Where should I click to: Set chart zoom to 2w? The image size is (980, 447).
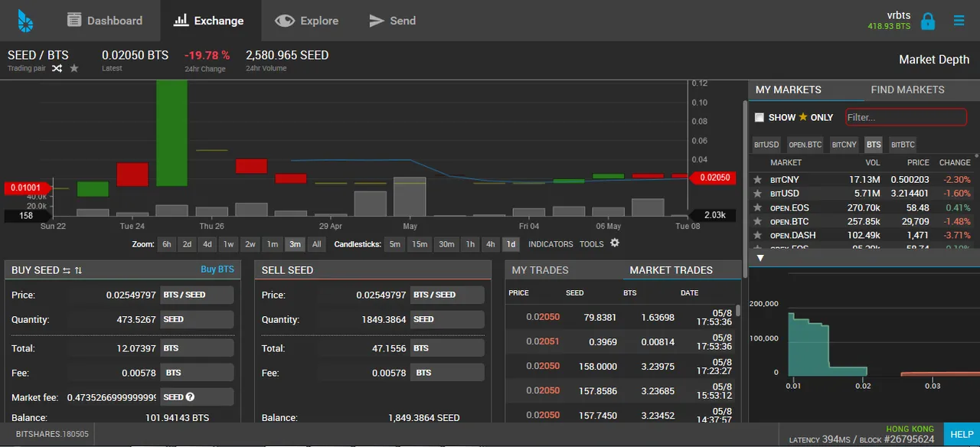point(250,244)
